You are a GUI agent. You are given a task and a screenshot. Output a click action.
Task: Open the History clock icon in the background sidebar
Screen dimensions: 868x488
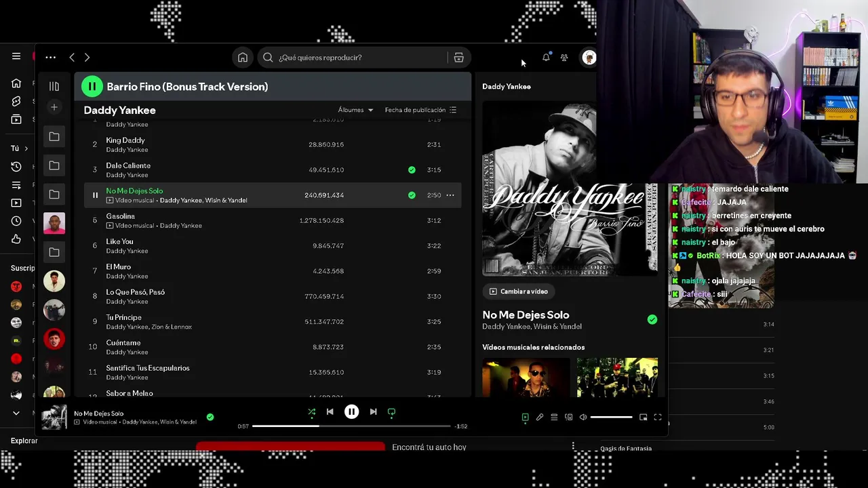[x=16, y=167]
